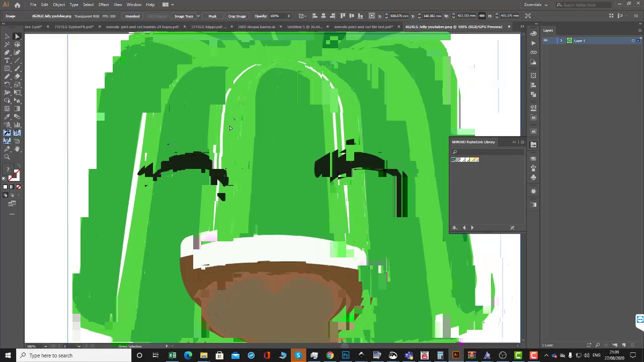Click the library search field in MIMAKI panel
Screen dimensions: 644x362
click(487, 152)
